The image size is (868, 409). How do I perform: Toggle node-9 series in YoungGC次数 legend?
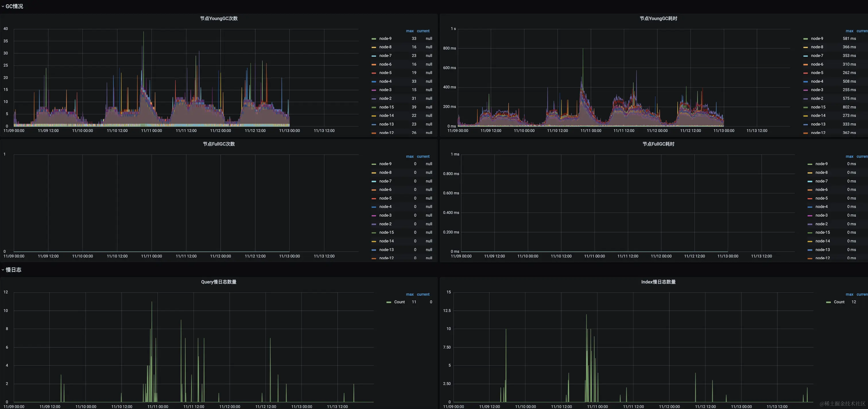385,38
